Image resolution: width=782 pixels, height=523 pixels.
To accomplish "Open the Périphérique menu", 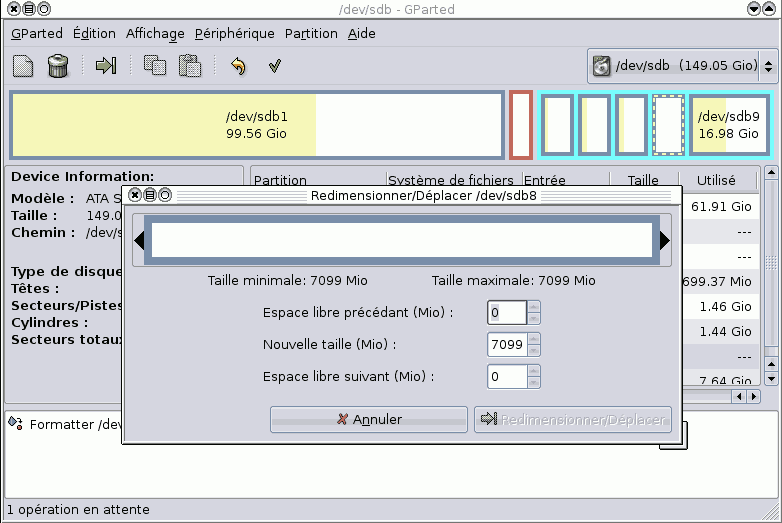I will [234, 33].
